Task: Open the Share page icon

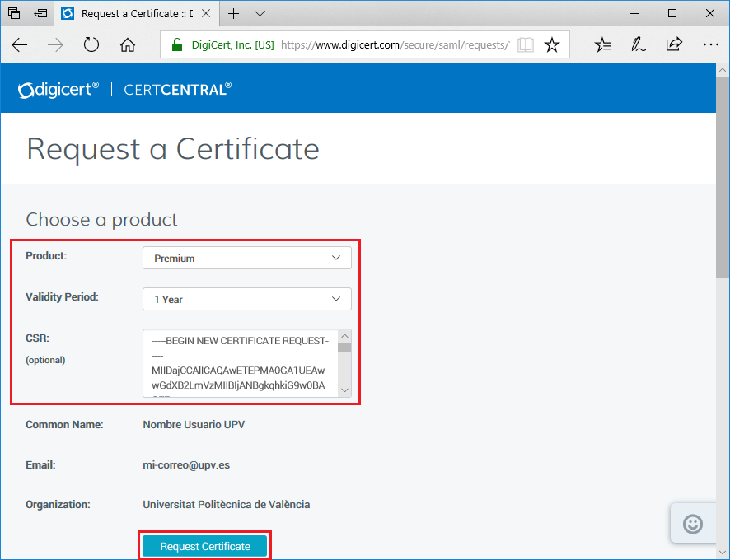Action: pyautogui.click(x=674, y=45)
